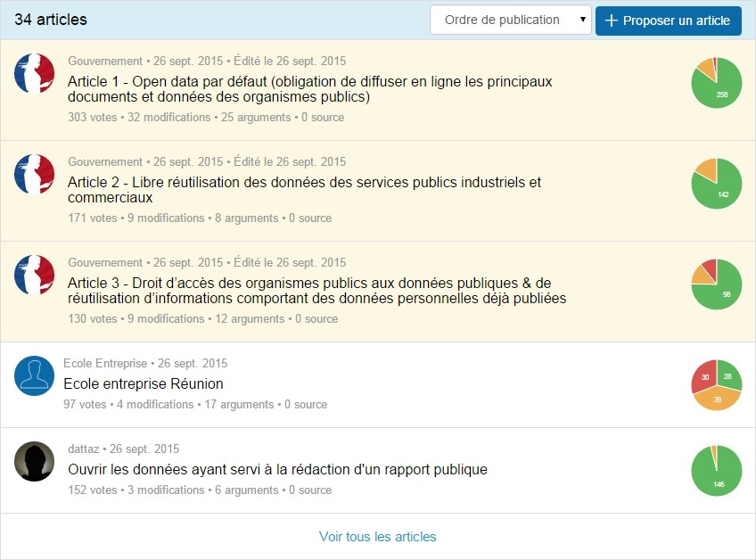Click the vote pie chart showing 142

[716, 183]
